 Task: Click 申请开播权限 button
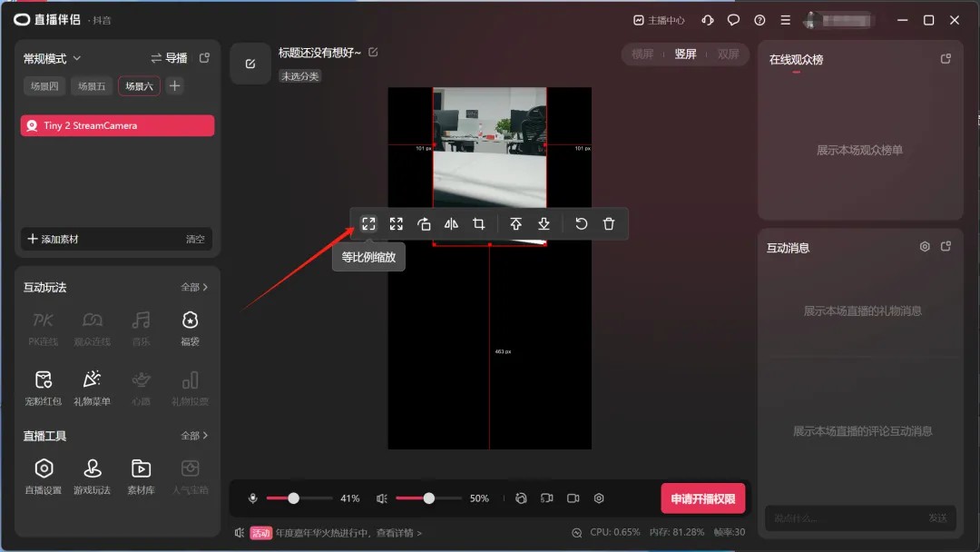pyautogui.click(x=702, y=498)
